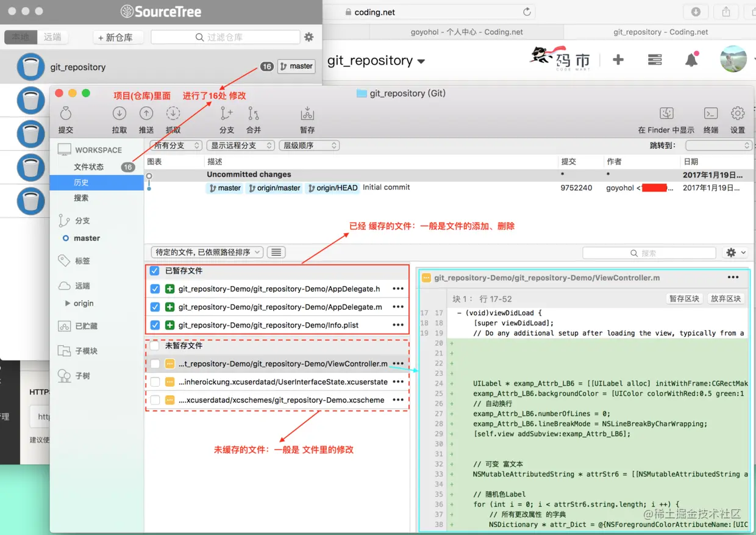Click the coding.net Safari address bar
Image resolution: width=756 pixels, height=535 pixels.
click(429, 12)
